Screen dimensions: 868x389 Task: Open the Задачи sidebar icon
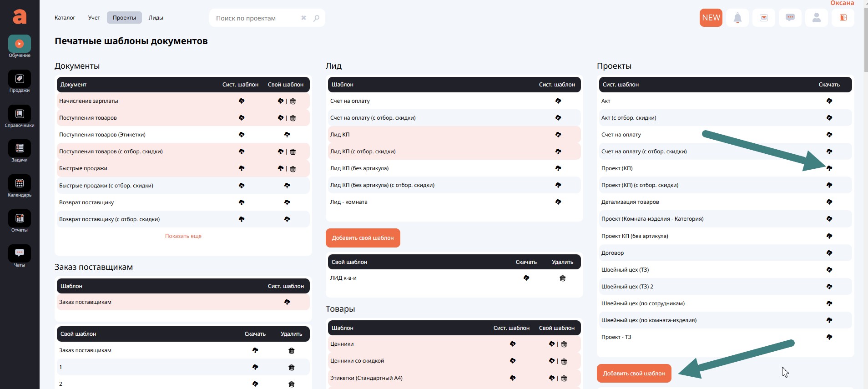[x=19, y=149]
